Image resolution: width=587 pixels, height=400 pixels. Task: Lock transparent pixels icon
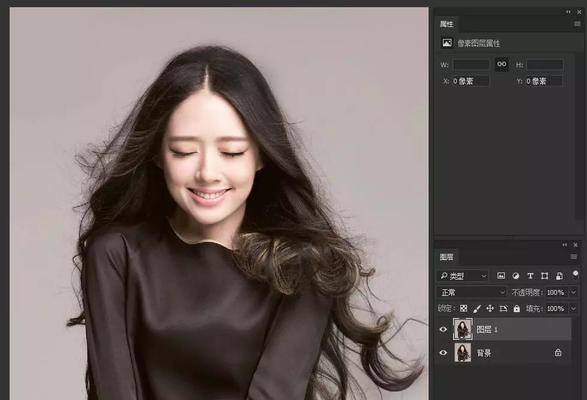pos(463,308)
